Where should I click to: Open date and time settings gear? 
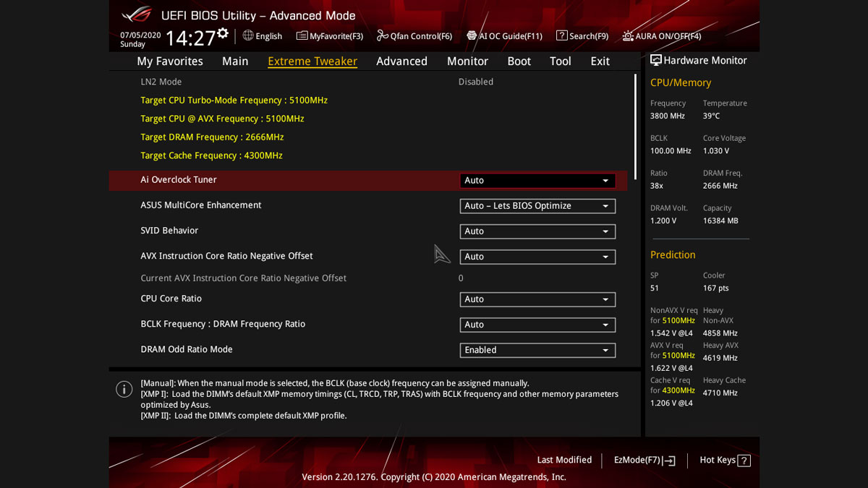point(223,33)
